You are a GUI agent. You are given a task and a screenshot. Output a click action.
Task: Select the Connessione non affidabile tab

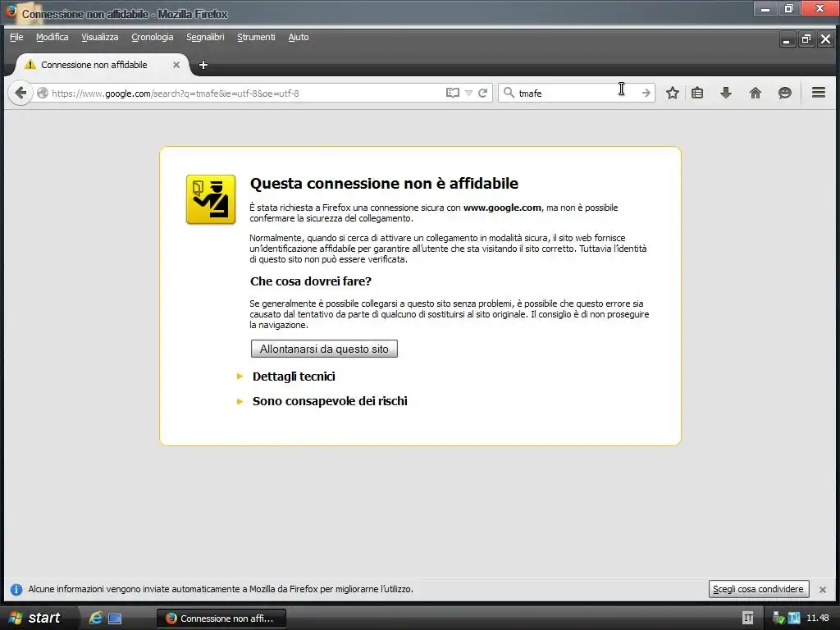[102, 65]
